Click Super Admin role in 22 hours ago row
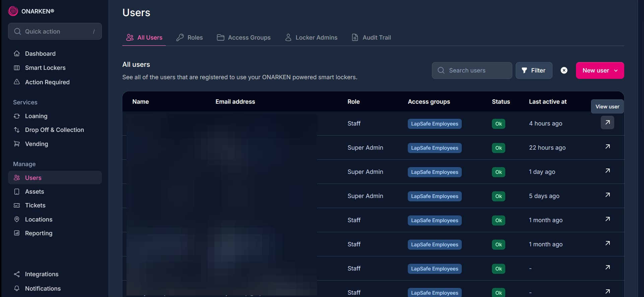The image size is (644, 297). point(365,148)
